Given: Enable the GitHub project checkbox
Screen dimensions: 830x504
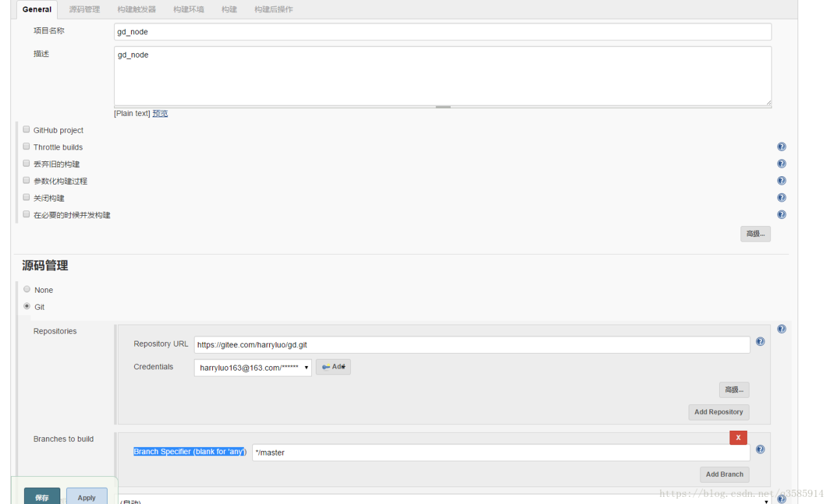Looking at the screenshot, I should point(27,130).
